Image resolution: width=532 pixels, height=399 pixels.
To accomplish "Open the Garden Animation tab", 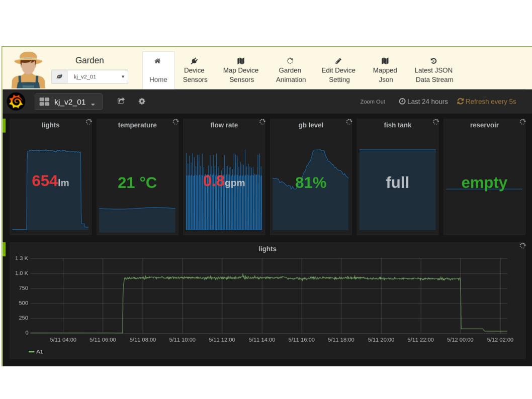I will coord(291,70).
